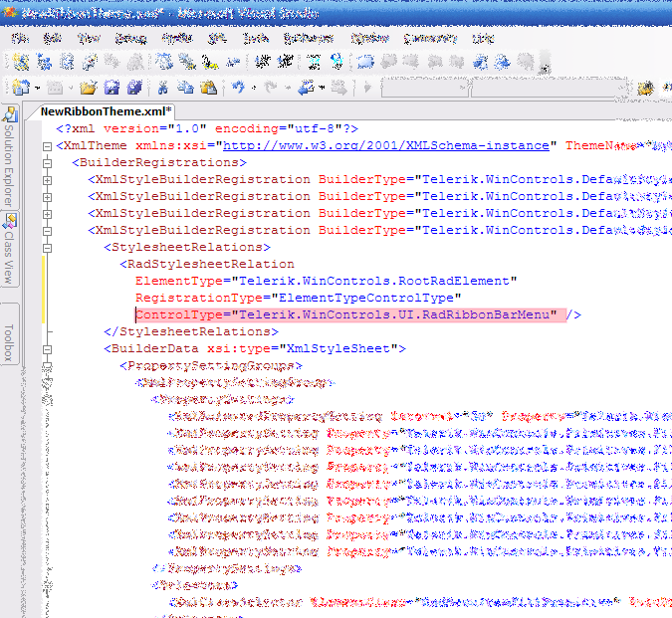
Task: Open the Edit menu
Action: 53,39
